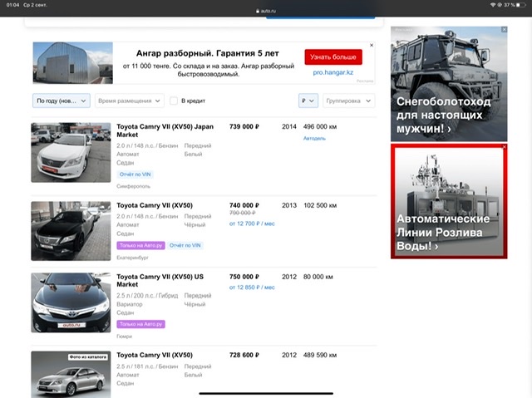Expand the Группировка dropdown
532x398 pixels.
coord(349,101)
